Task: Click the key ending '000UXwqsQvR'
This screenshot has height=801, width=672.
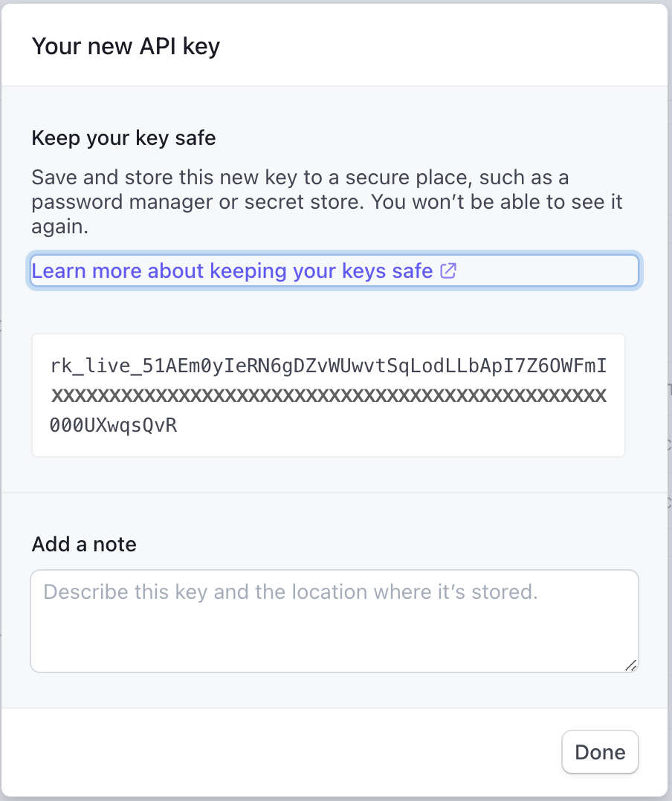Action: (114, 426)
